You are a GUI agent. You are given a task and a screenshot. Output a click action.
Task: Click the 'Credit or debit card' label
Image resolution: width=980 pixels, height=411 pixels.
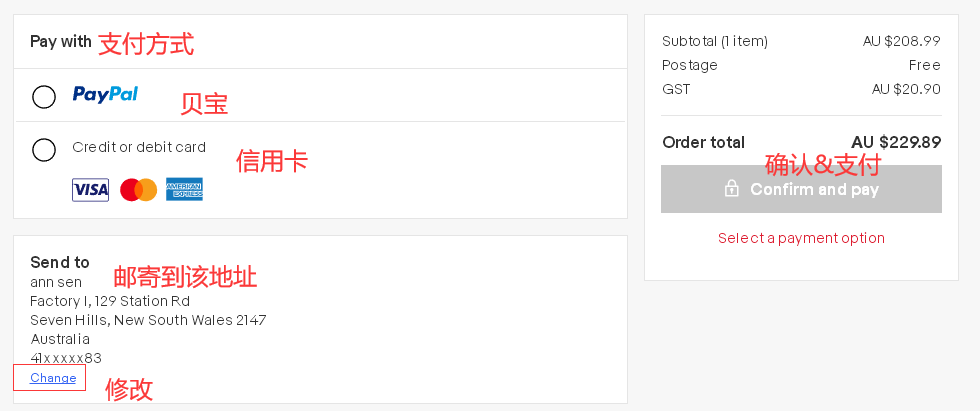tap(139, 147)
